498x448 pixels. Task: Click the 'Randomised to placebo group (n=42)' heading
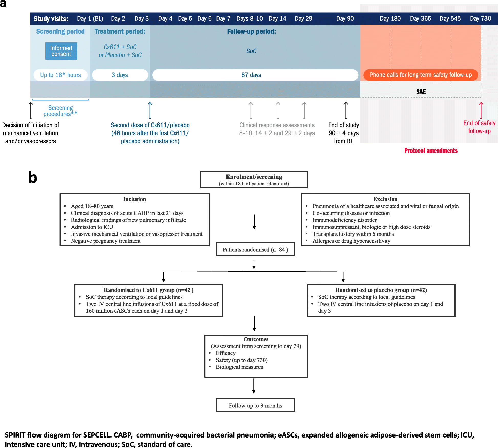click(381, 290)
